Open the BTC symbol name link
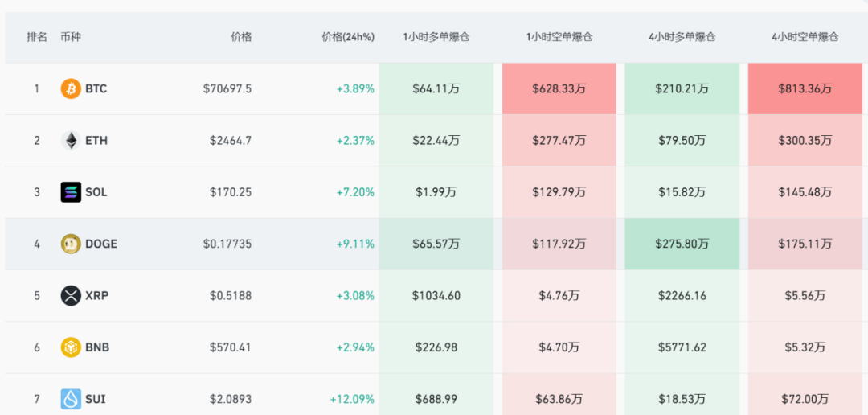 pos(96,88)
